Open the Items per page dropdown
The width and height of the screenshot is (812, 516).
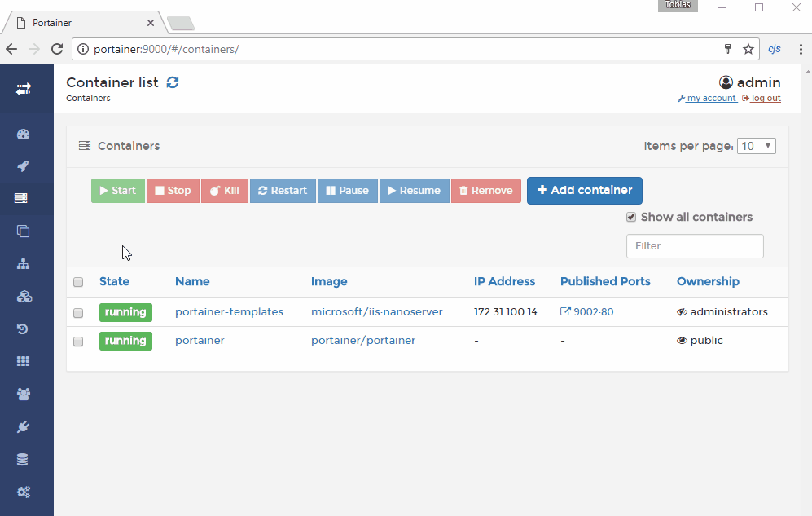tap(756, 146)
